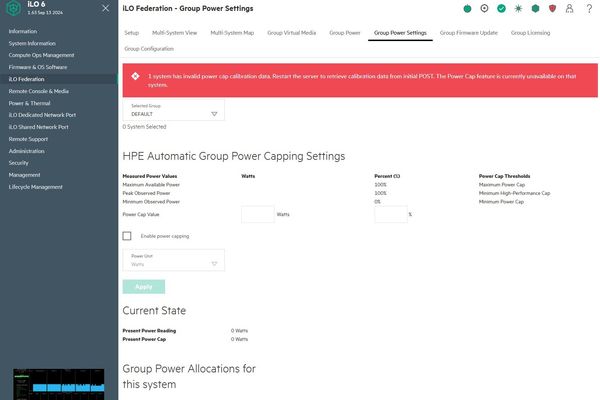This screenshot has width=600, height=400.
Task: Open Lifecycle Management in the sidebar
Action: 36,187
